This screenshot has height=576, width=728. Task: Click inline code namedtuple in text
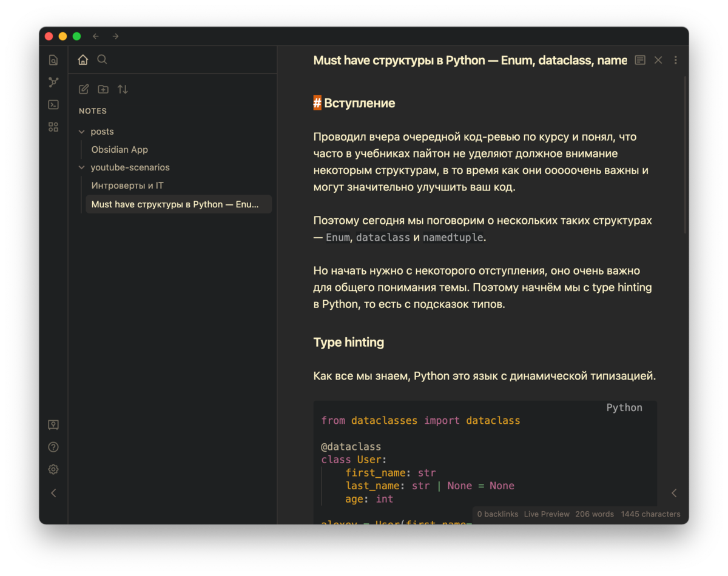point(453,238)
